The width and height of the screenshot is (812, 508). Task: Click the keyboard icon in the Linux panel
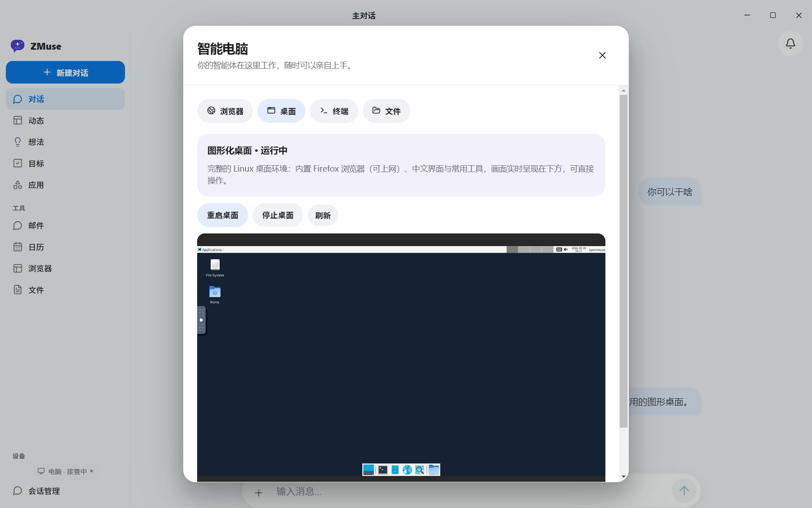pos(559,250)
